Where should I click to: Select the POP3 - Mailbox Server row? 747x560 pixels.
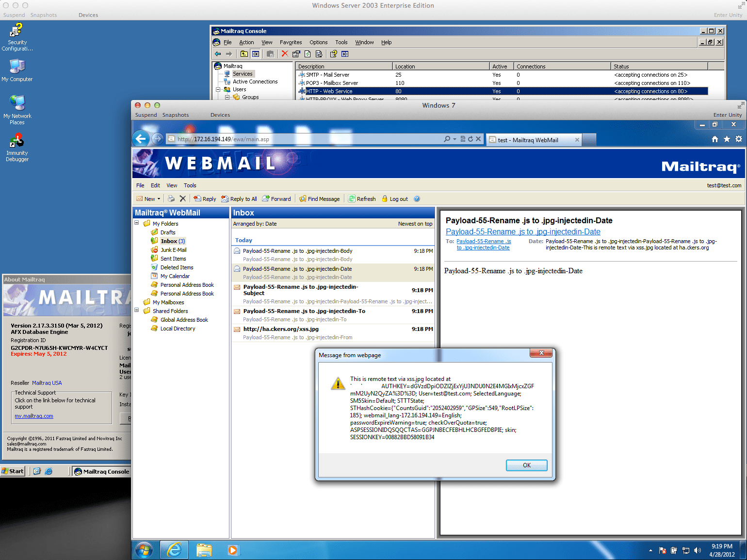pyautogui.click(x=503, y=83)
